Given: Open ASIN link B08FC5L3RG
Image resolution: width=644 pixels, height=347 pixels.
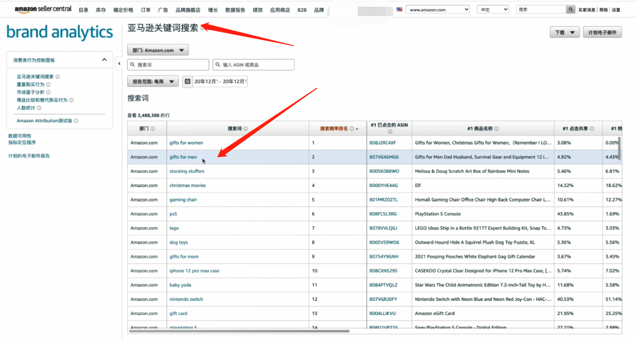Looking at the screenshot, I should 383,214.
